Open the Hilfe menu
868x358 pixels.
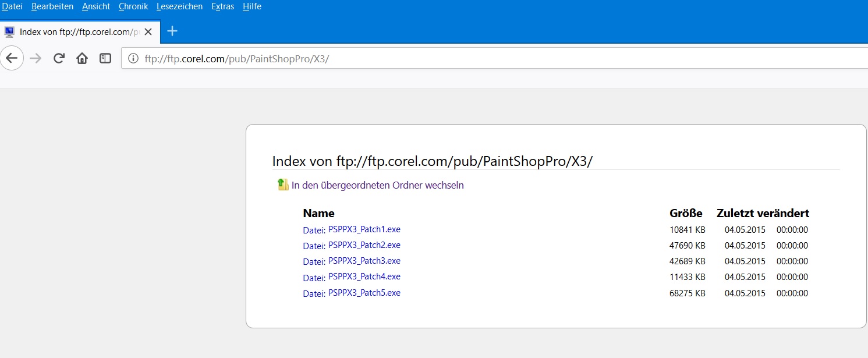(x=252, y=6)
